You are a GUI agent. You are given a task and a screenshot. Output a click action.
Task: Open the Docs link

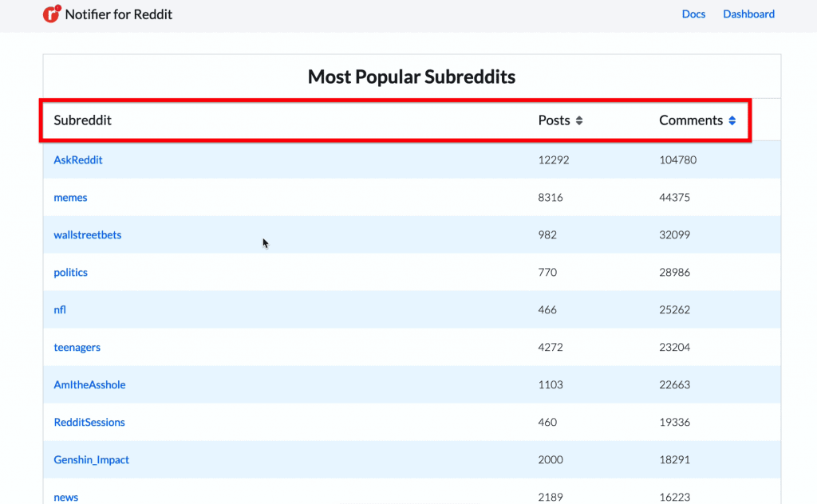693,14
